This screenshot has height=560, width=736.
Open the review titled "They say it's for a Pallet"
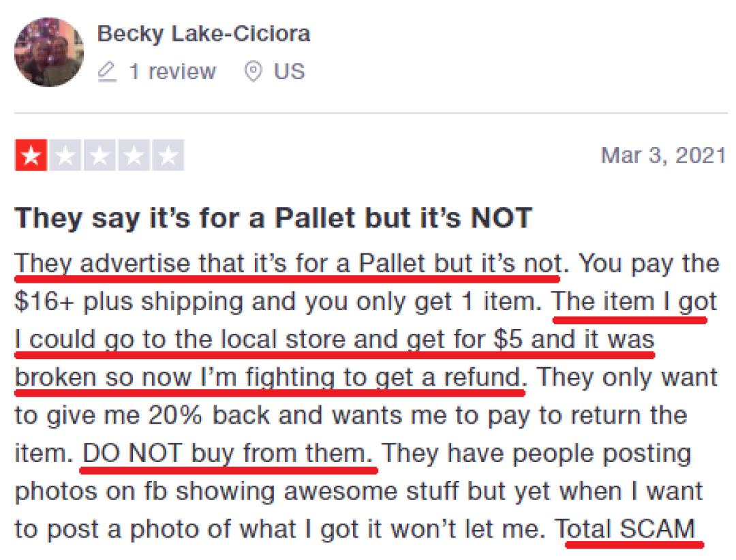pyautogui.click(x=273, y=217)
